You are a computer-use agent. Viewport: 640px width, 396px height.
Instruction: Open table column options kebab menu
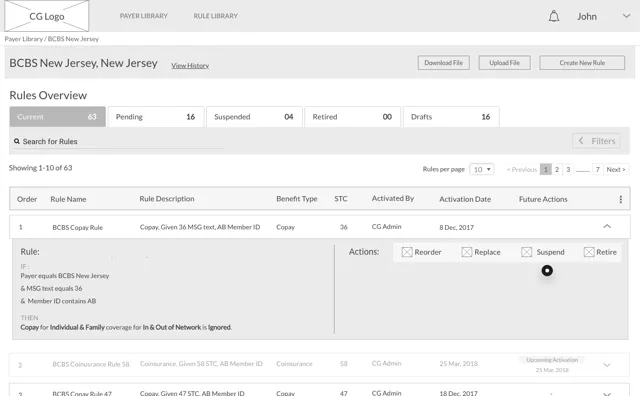[x=620, y=199]
